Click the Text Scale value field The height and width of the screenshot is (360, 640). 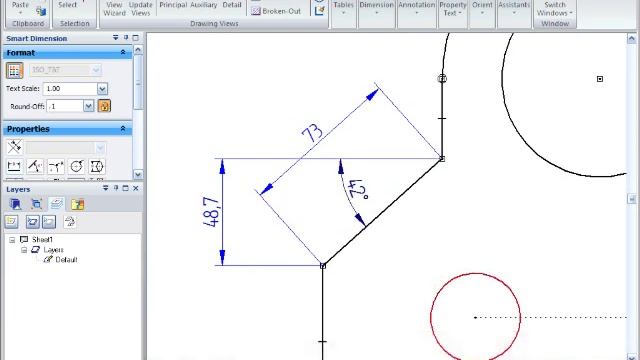point(70,89)
